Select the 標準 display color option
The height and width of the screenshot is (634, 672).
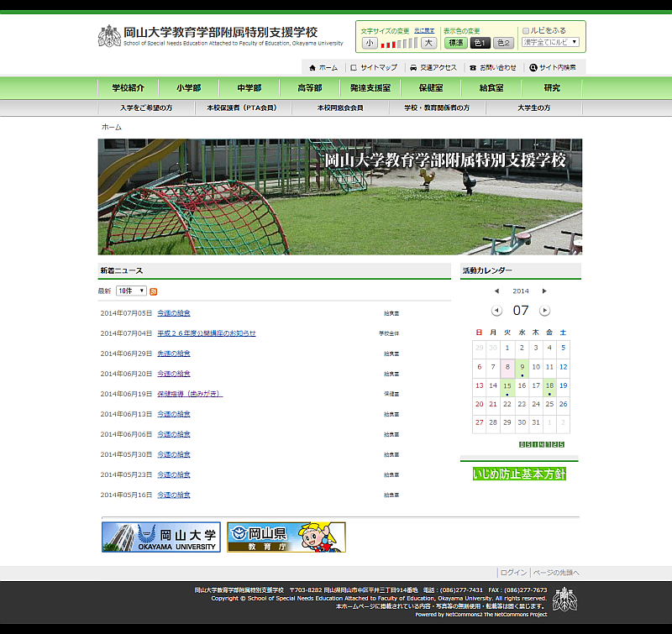click(x=455, y=43)
